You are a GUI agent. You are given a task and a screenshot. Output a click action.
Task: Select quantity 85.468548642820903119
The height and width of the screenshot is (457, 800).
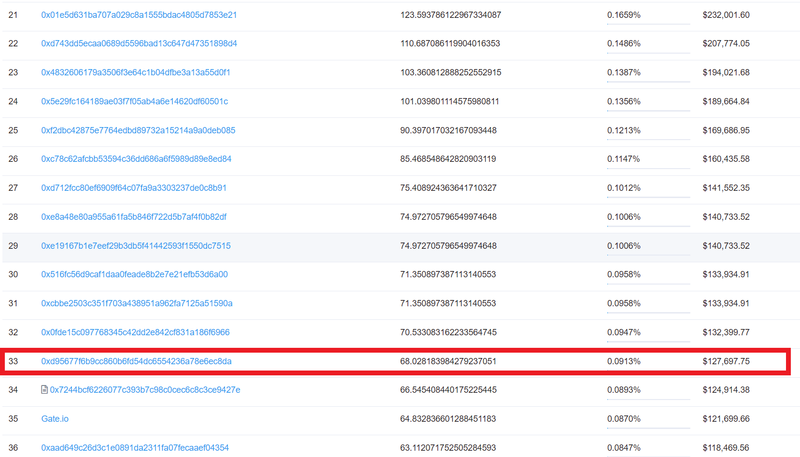point(448,159)
